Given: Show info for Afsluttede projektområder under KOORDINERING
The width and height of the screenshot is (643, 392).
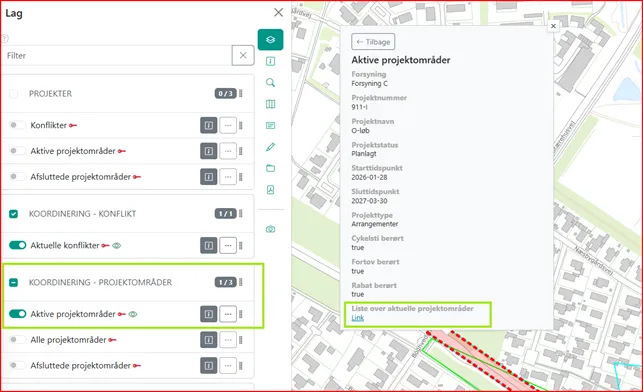Looking at the screenshot, I should click(209, 365).
